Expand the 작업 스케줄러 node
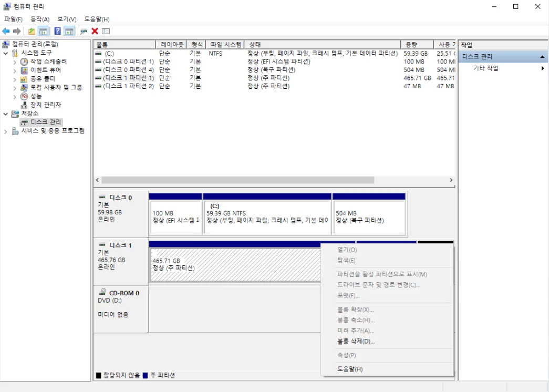 coord(15,62)
